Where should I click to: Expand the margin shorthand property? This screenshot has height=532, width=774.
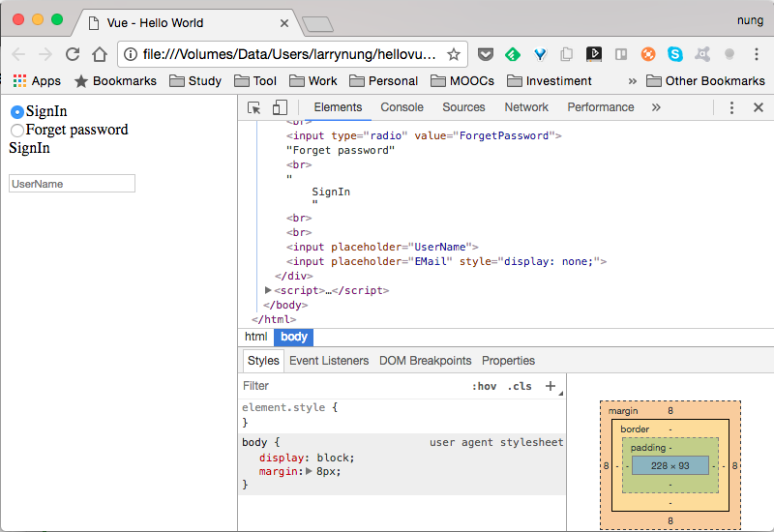(x=309, y=471)
